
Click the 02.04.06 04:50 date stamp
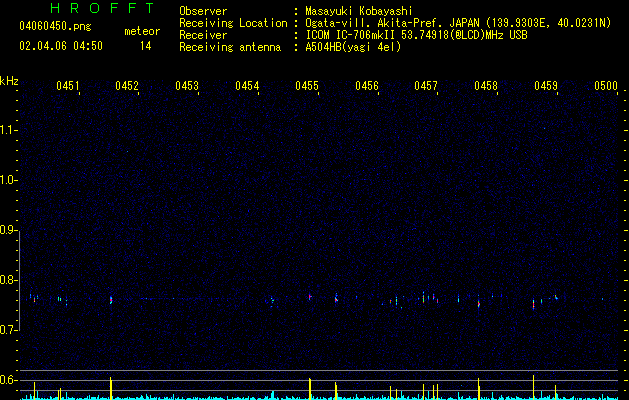[x=61, y=46]
